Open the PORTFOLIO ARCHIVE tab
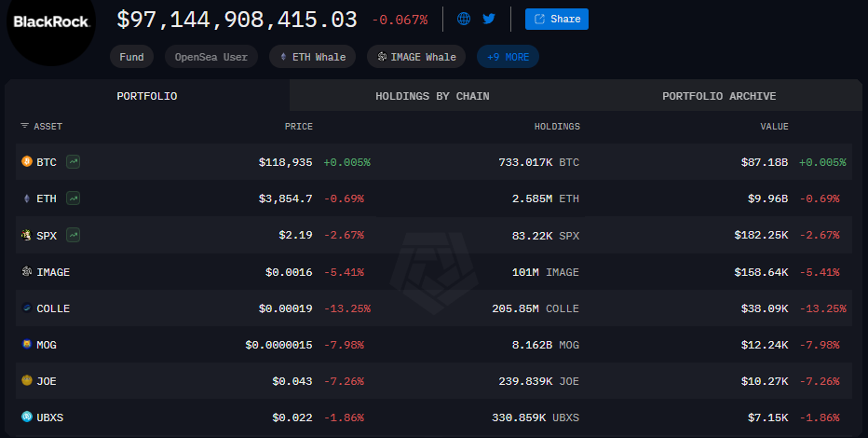The image size is (868, 438). pyautogui.click(x=719, y=96)
